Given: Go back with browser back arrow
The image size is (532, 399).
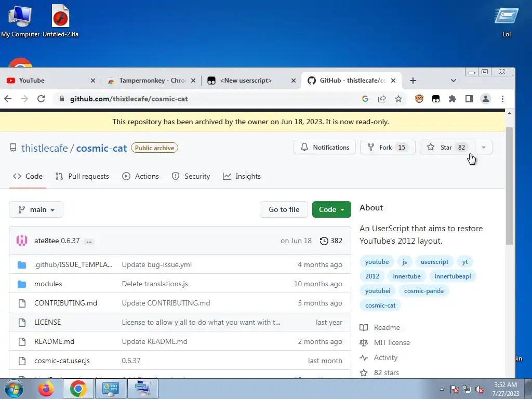Looking at the screenshot, I should pos(8,99).
